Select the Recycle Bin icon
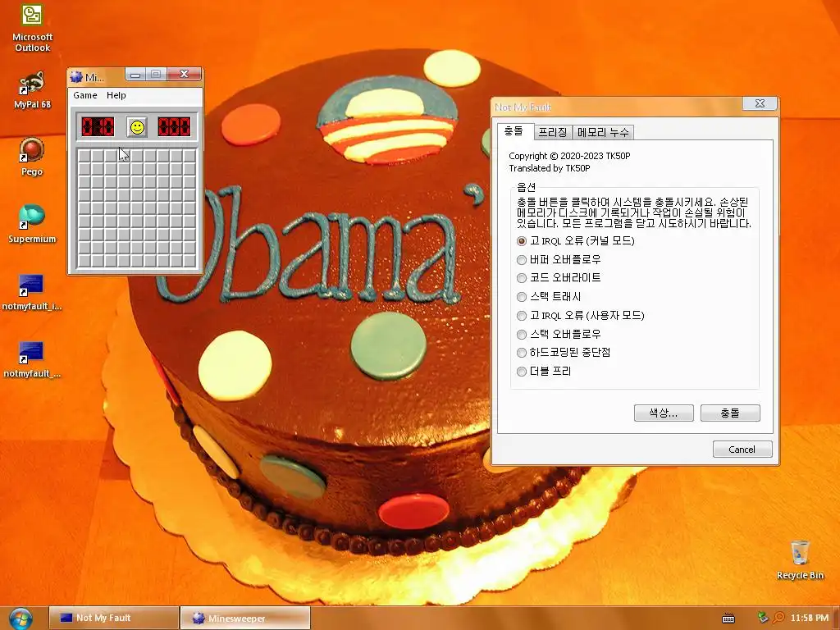This screenshot has width=840, height=630. (800, 559)
